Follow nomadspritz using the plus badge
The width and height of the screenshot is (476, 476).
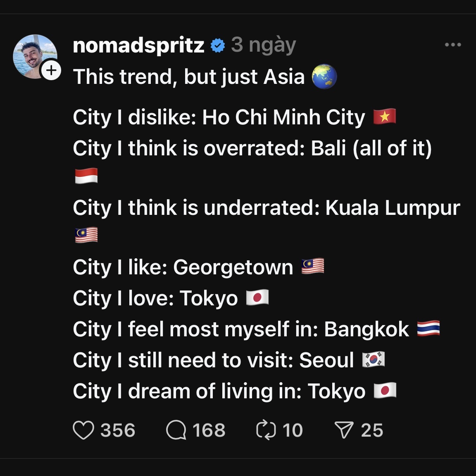[x=51, y=70]
